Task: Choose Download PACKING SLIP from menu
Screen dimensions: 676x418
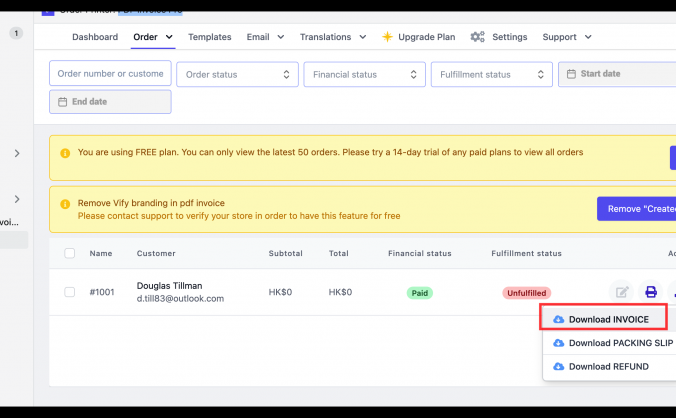Action: pyautogui.click(x=620, y=343)
